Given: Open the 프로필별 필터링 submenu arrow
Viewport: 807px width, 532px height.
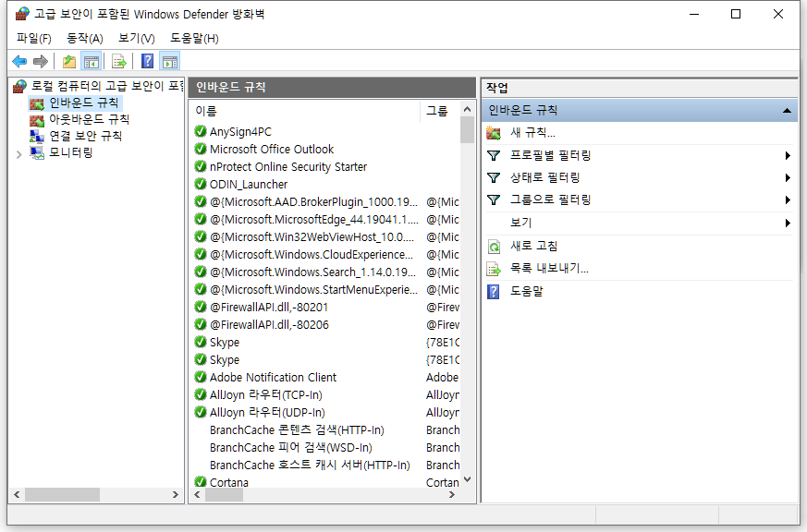Looking at the screenshot, I should (x=788, y=155).
